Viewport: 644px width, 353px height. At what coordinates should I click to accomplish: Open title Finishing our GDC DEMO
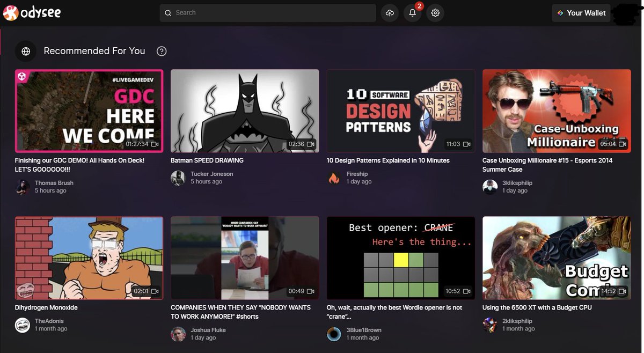pyautogui.click(x=79, y=165)
